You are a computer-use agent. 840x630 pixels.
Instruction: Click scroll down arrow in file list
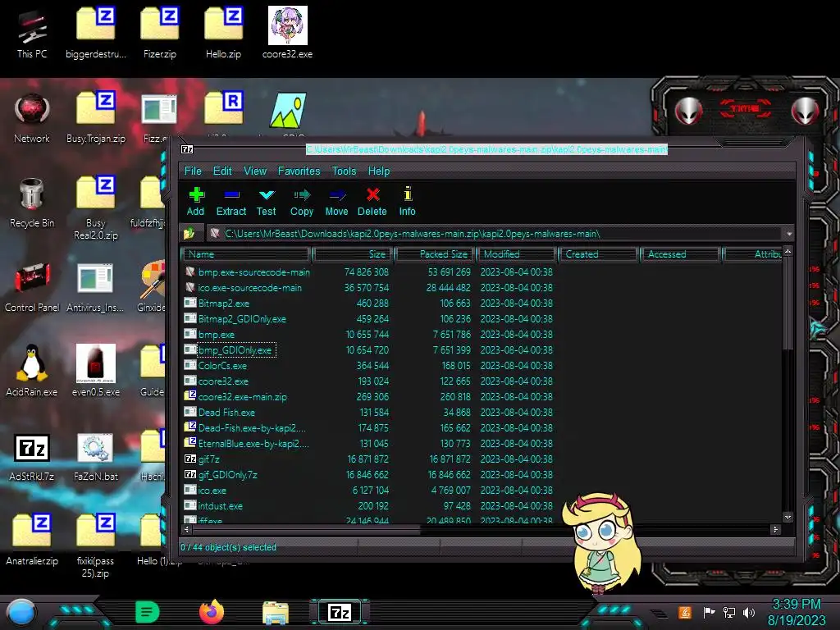[x=787, y=518]
